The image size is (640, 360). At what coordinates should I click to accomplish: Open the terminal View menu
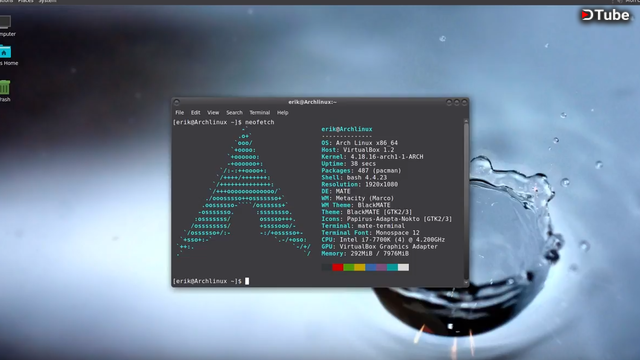(x=213, y=113)
